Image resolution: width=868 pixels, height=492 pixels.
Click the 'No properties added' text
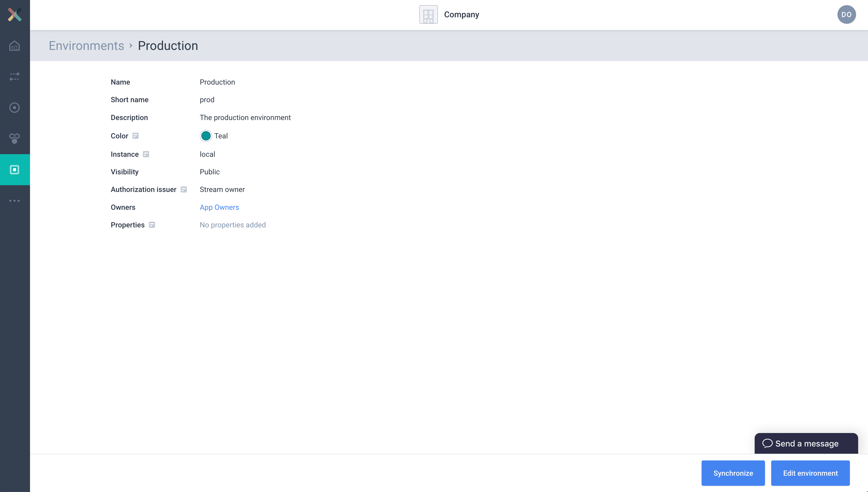(x=233, y=225)
